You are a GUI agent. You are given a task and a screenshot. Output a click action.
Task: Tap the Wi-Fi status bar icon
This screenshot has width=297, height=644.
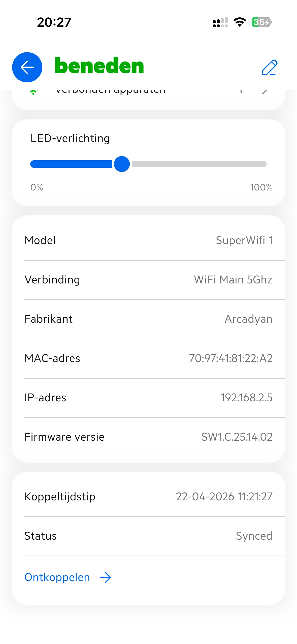tap(240, 22)
